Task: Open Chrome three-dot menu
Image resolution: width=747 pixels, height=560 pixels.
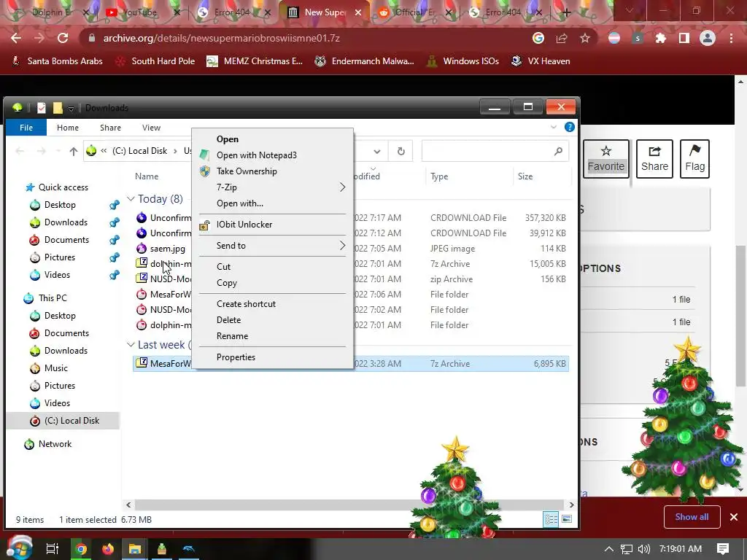Action: pos(731,38)
